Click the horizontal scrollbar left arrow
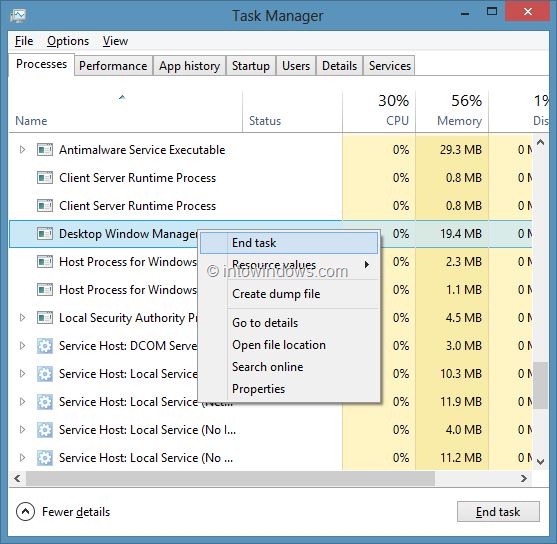The image size is (557, 544). click(17, 479)
